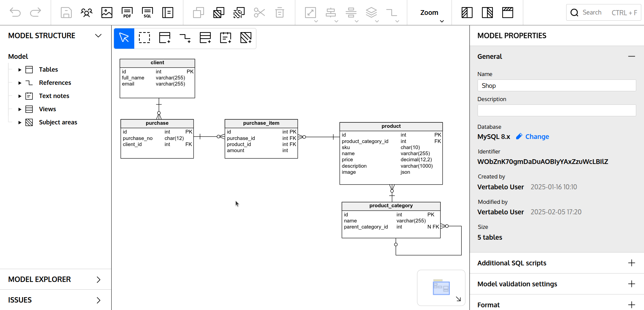Image resolution: width=644 pixels, height=310 pixels.
Task: Select the Add new table tool
Action: tap(165, 38)
